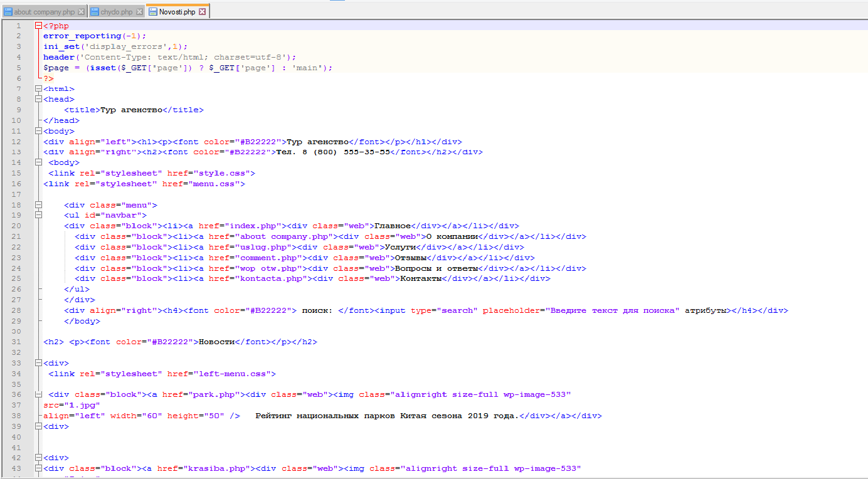Click line number 31 in the margin
The image size is (868, 479).
(x=16, y=342)
